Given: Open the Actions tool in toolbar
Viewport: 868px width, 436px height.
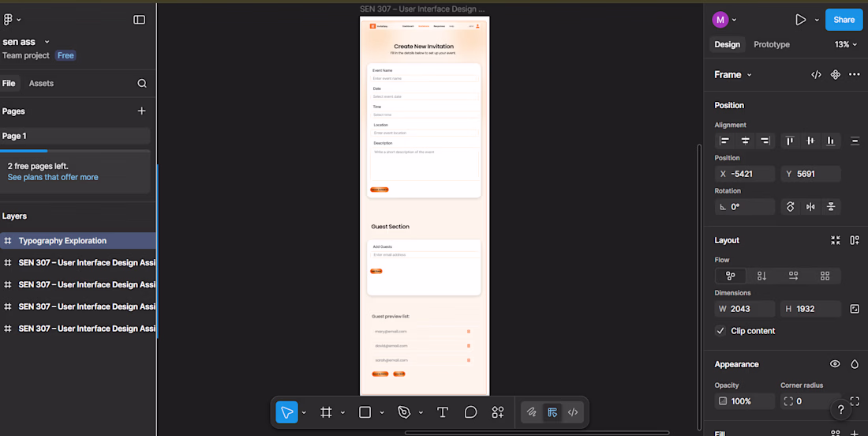Looking at the screenshot, I should [498, 412].
